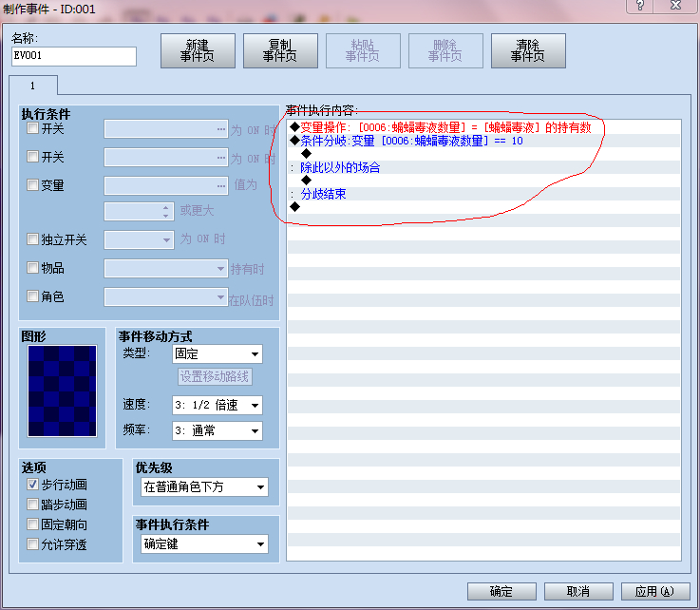
Task: Select the empty line under 条件分歧
Action: 484,154
